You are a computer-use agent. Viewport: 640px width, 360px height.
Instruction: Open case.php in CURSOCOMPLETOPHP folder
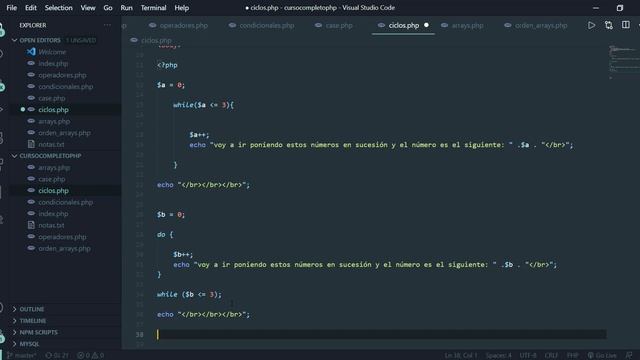[51, 179]
